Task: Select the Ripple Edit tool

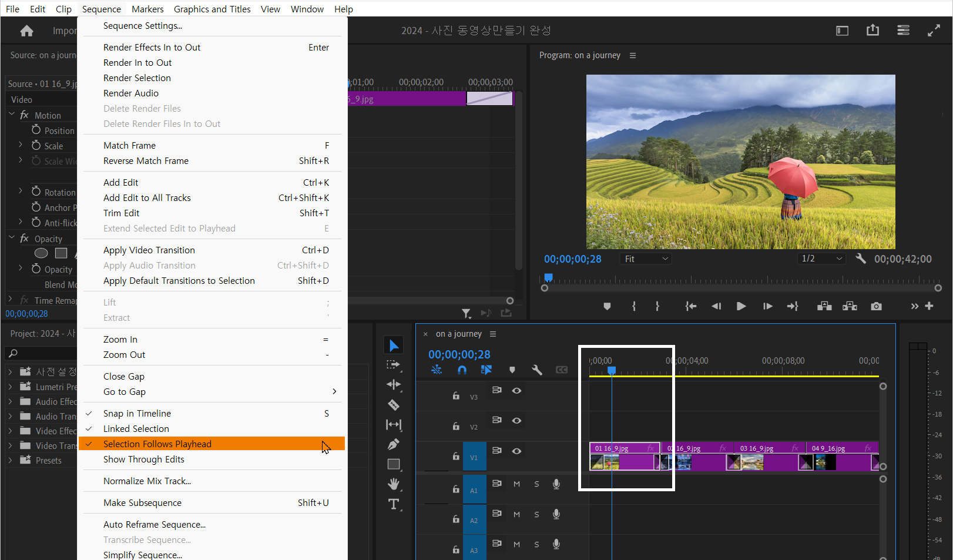Action: (x=394, y=384)
